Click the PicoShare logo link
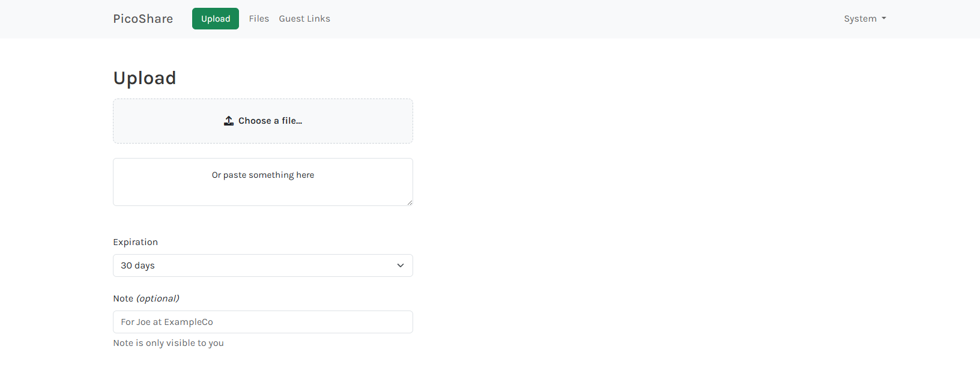The height and width of the screenshot is (391, 980). point(143,19)
